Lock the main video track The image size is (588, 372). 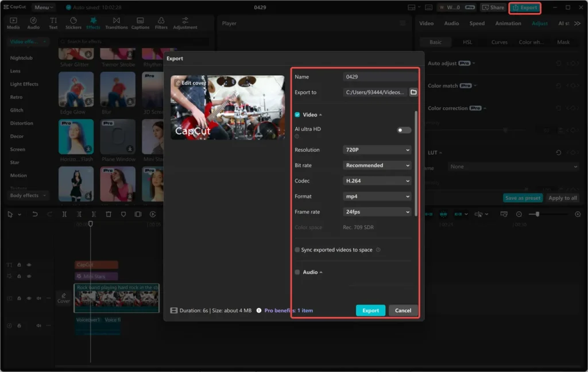[19, 298]
